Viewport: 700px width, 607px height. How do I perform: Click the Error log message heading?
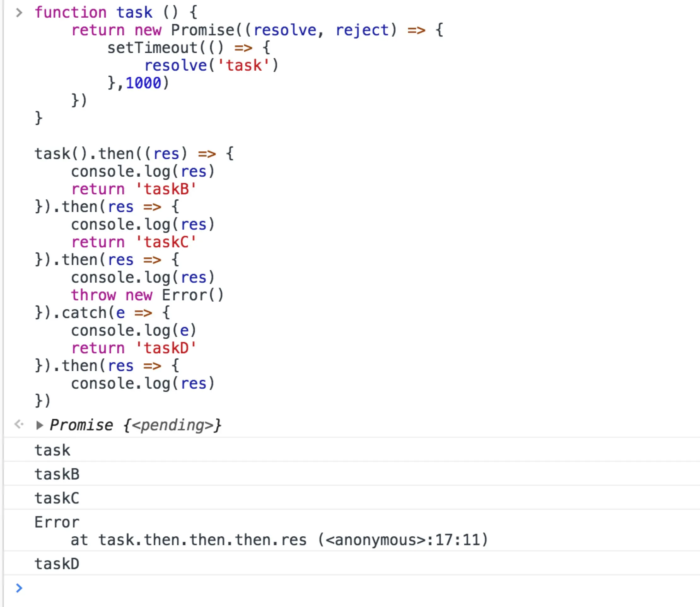pos(57,522)
